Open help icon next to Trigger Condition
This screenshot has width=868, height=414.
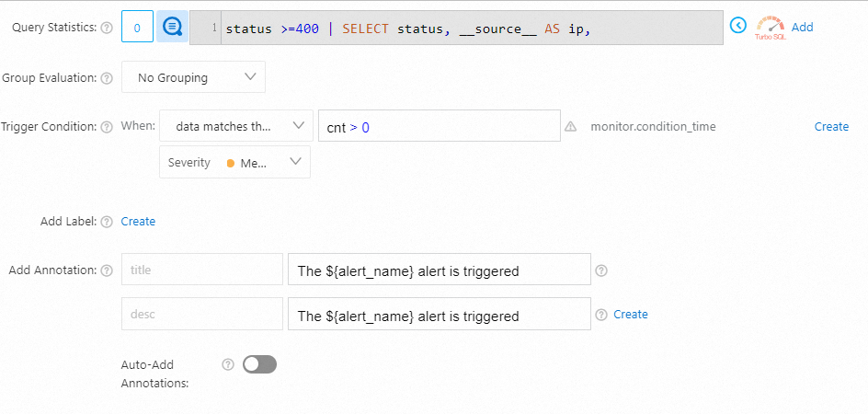coord(108,127)
